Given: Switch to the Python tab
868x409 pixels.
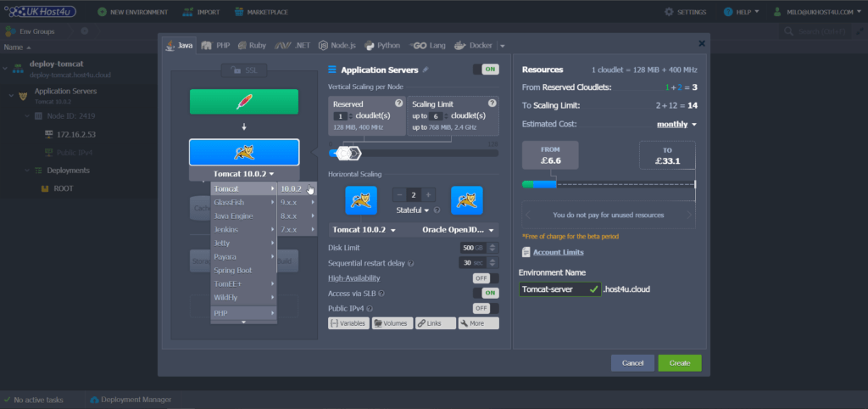Looking at the screenshot, I should coord(382,46).
